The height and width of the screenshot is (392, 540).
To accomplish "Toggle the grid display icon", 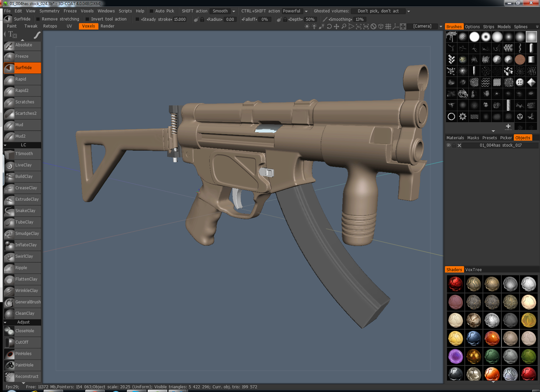I will click(388, 26).
